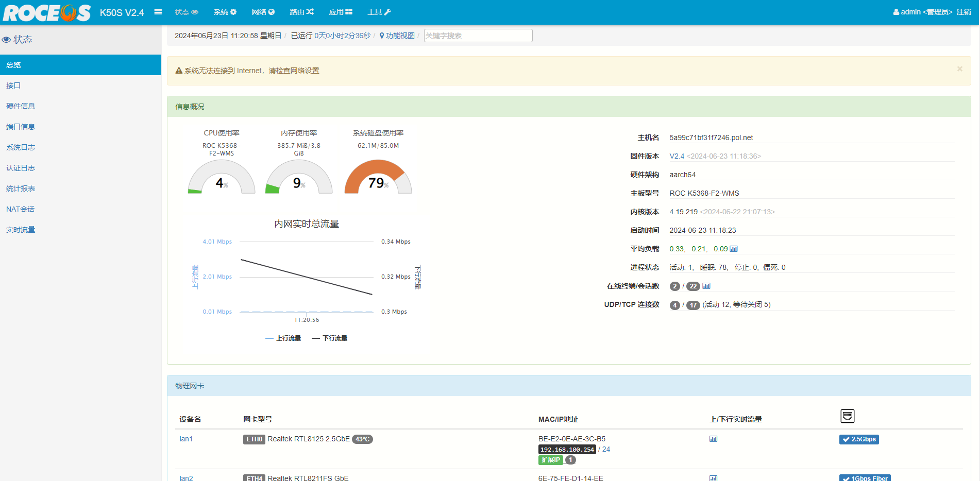The image size is (980, 481).
Task: Click the hamburger menu toggle icon
Action: [x=158, y=12]
